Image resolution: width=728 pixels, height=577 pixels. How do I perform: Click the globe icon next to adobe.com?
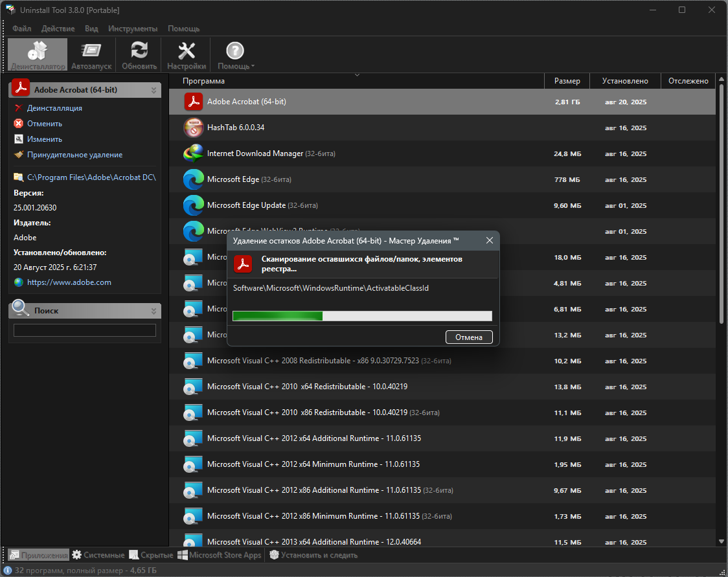[x=18, y=282]
